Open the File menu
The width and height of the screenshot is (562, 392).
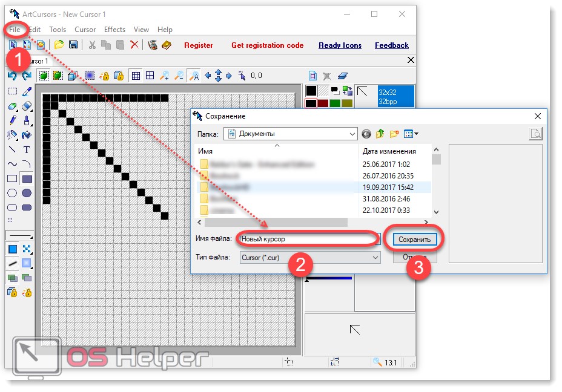15,30
